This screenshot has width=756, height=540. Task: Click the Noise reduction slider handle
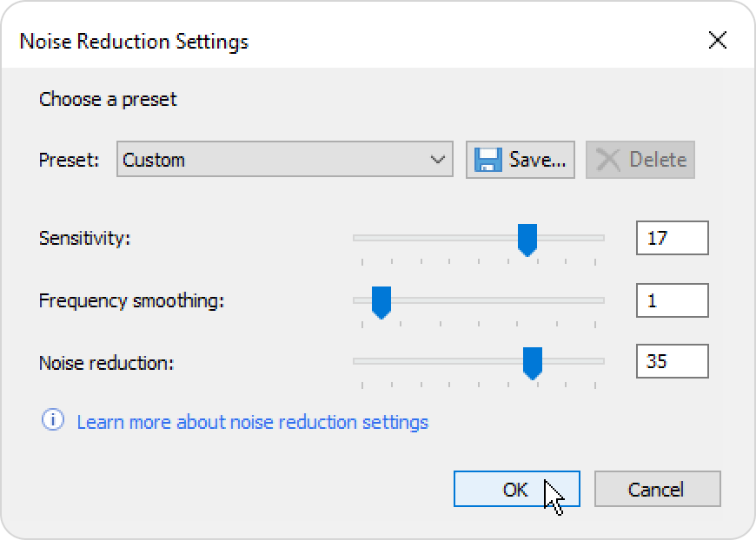[x=533, y=363]
